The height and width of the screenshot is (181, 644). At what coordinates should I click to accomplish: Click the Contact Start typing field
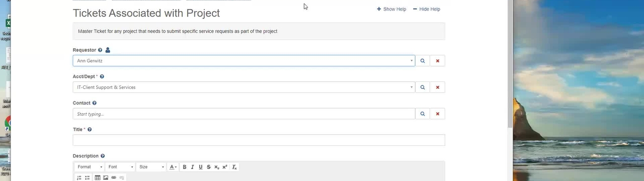click(x=244, y=114)
